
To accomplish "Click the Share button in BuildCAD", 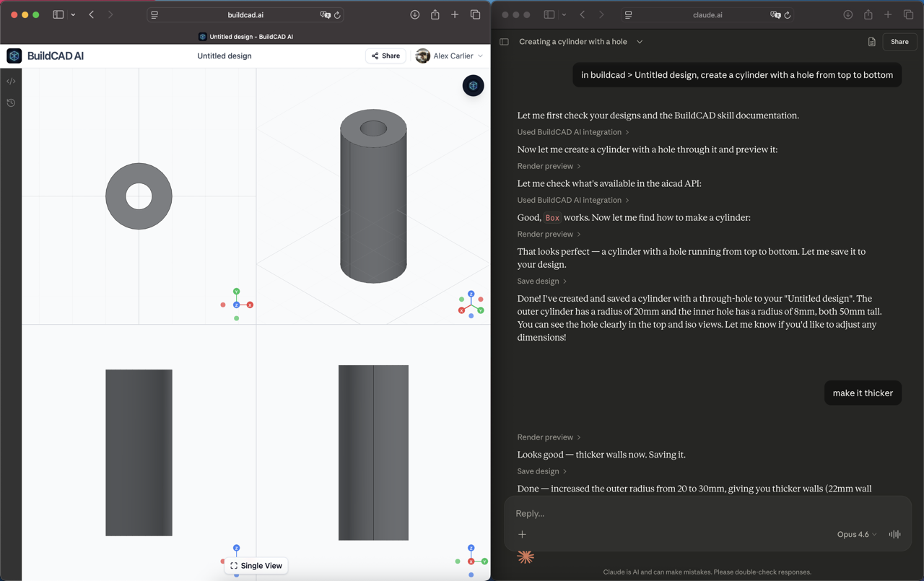I will tap(385, 56).
